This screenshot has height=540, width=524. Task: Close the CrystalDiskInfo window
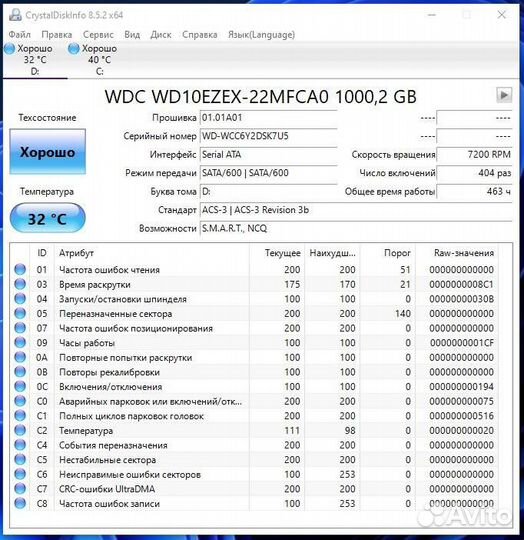[x=502, y=15]
